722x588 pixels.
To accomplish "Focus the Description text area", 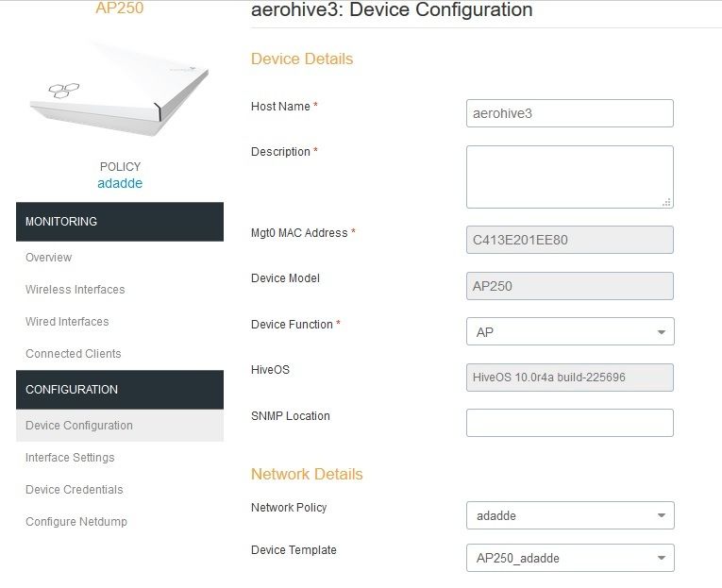I will click(x=569, y=176).
